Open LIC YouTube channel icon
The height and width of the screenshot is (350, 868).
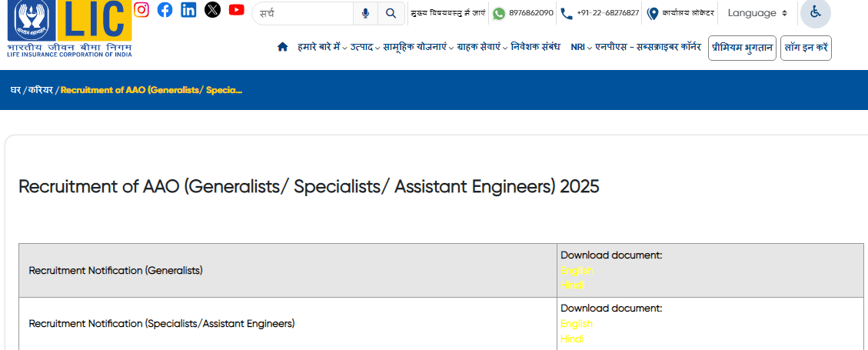[236, 9]
